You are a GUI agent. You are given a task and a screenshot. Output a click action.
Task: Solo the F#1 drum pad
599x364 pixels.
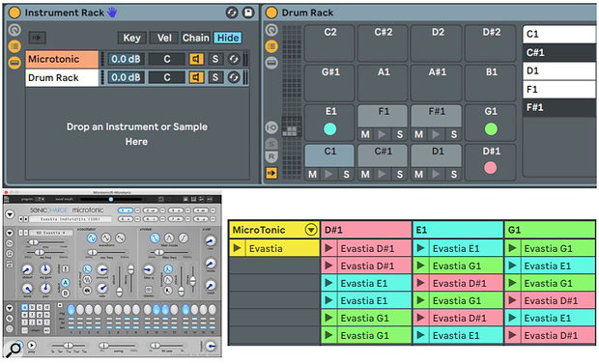click(x=454, y=134)
